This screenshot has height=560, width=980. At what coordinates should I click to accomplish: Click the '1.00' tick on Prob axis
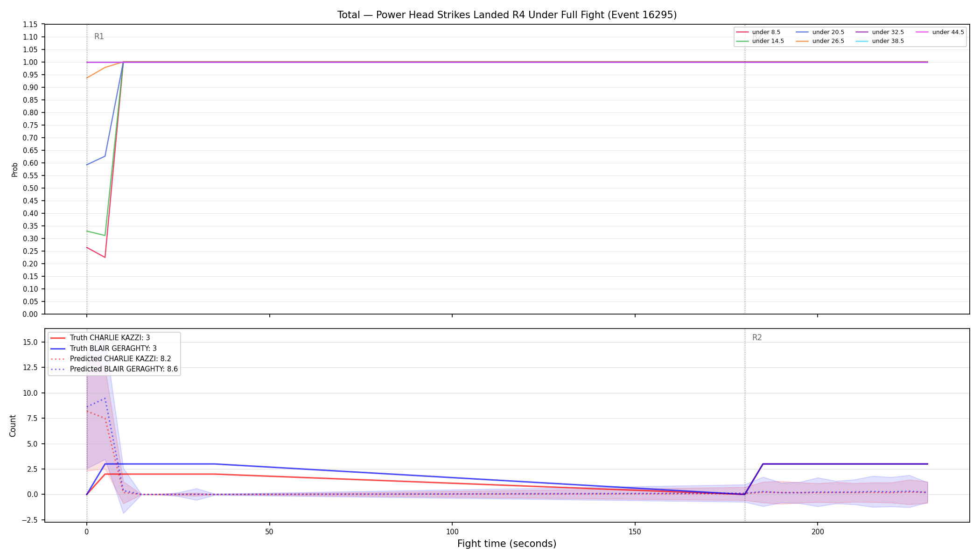pyautogui.click(x=30, y=62)
